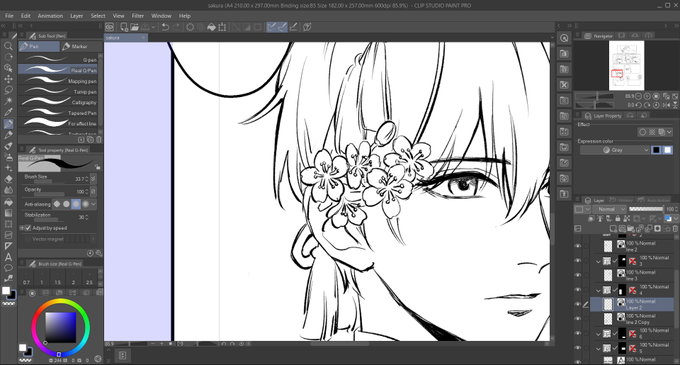The image size is (680, 365).
Task: Select the Tapered Pen sub tool
Action: [x=58, y=113]
